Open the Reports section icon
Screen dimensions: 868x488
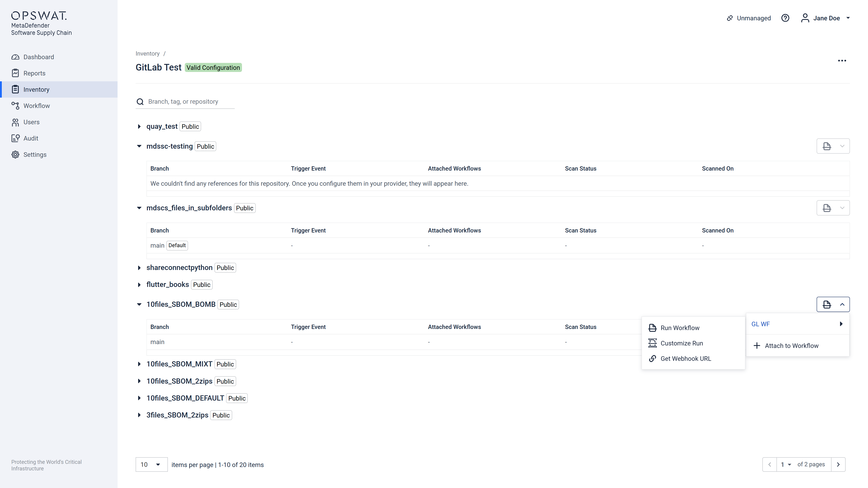pos(15,73)
